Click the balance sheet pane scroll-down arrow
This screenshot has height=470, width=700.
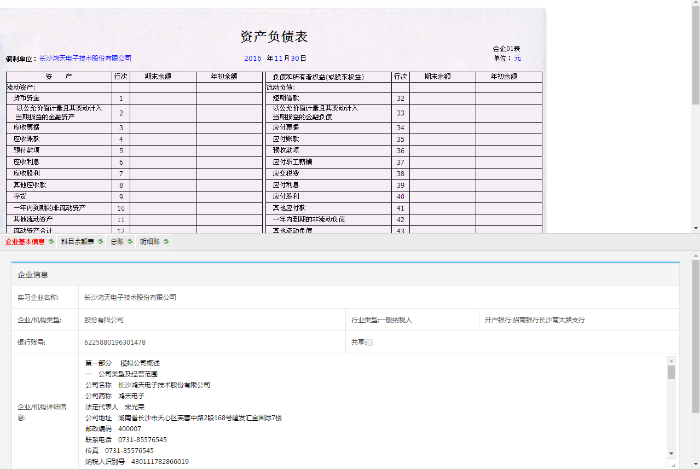696,228
